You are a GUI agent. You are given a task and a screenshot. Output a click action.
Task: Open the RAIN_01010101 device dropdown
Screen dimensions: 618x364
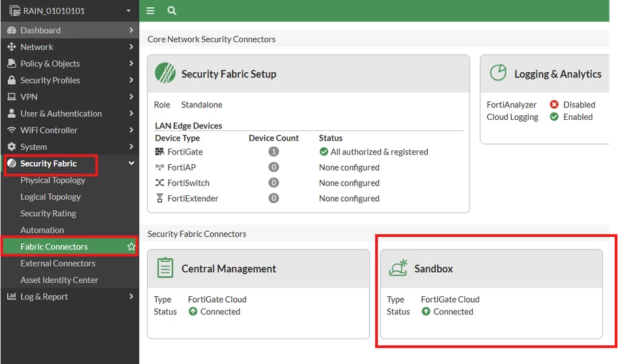(128, 11)
